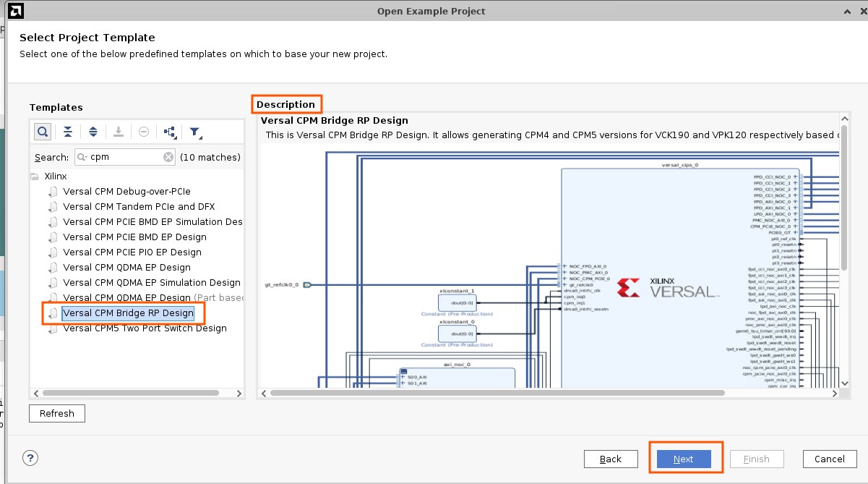Activate the search icon in Templates toolbar

pos(43,132)
